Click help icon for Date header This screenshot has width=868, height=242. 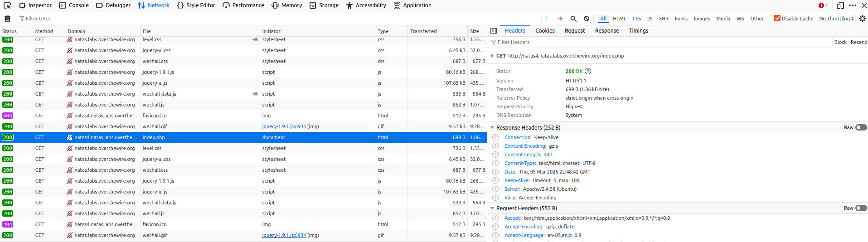pos(495,172)
